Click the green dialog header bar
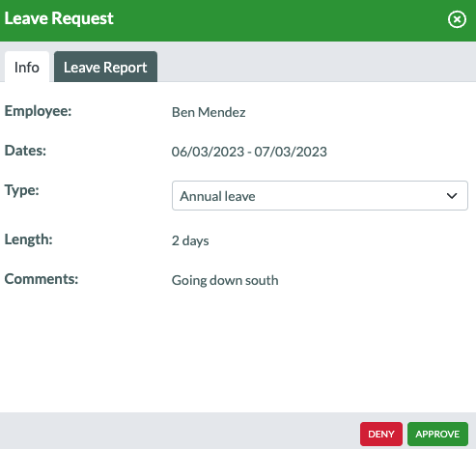The height and width of the screenshot is (450, 476). tap(238, 20)
